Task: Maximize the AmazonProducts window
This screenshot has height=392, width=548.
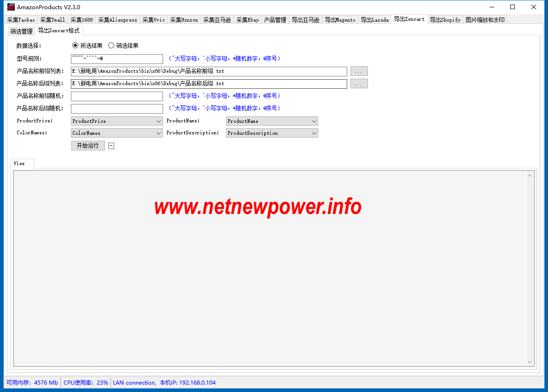Action: (513, 7)
